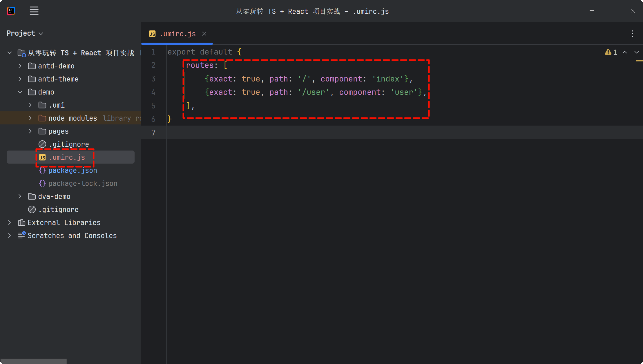Click the IntelliJ app logo icon
Image resolution: width=643 pixels, height=364 pixels.
coord(11,11)
